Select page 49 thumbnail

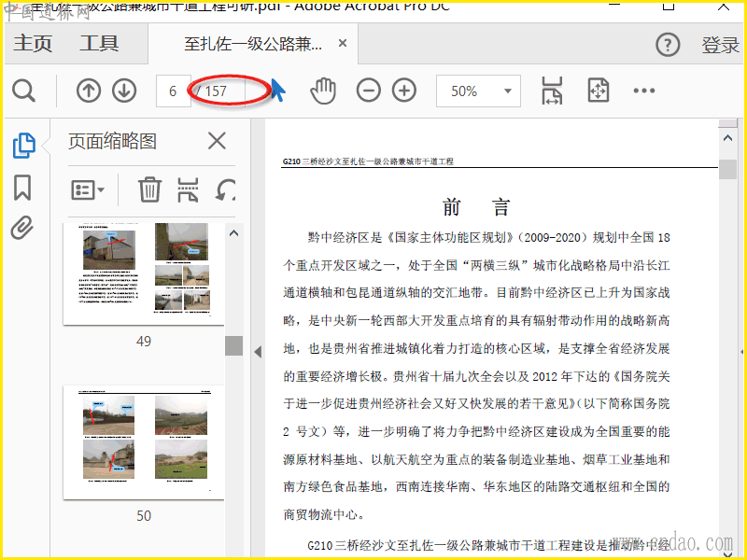click(x=144, y=273)
